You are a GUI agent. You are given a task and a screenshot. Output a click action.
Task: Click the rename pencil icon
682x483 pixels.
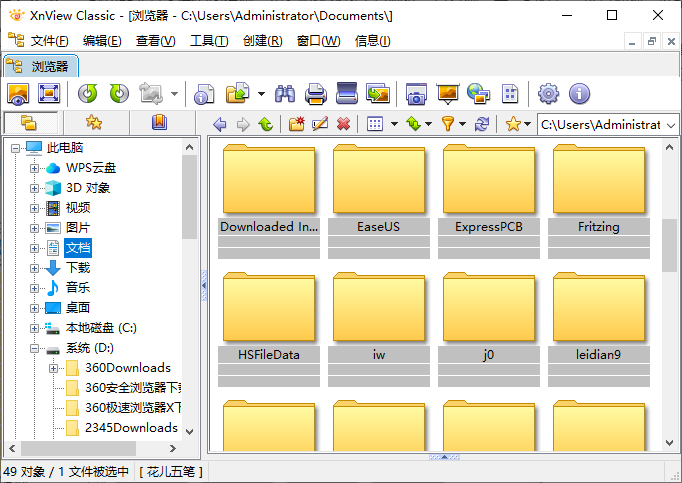[320, 124]
